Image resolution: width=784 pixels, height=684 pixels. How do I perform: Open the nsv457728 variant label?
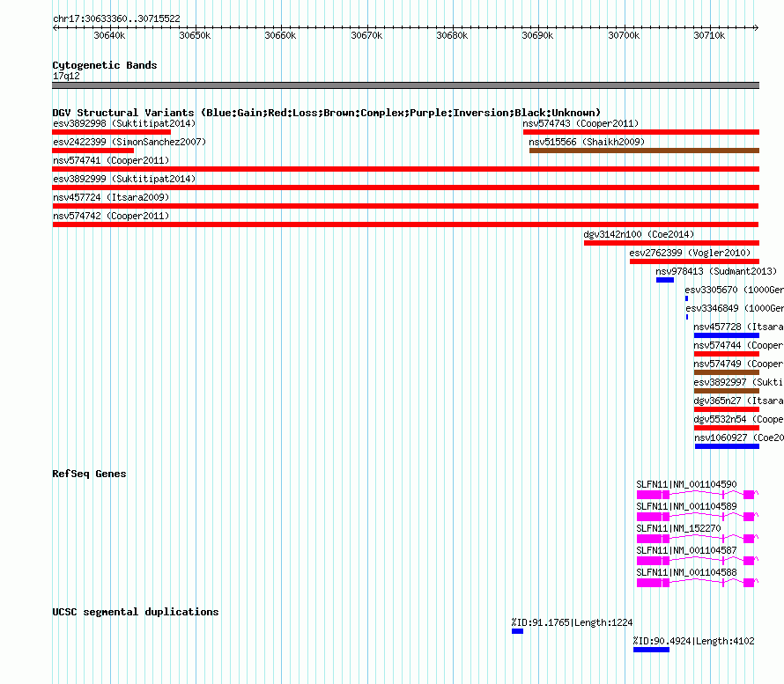738,327
